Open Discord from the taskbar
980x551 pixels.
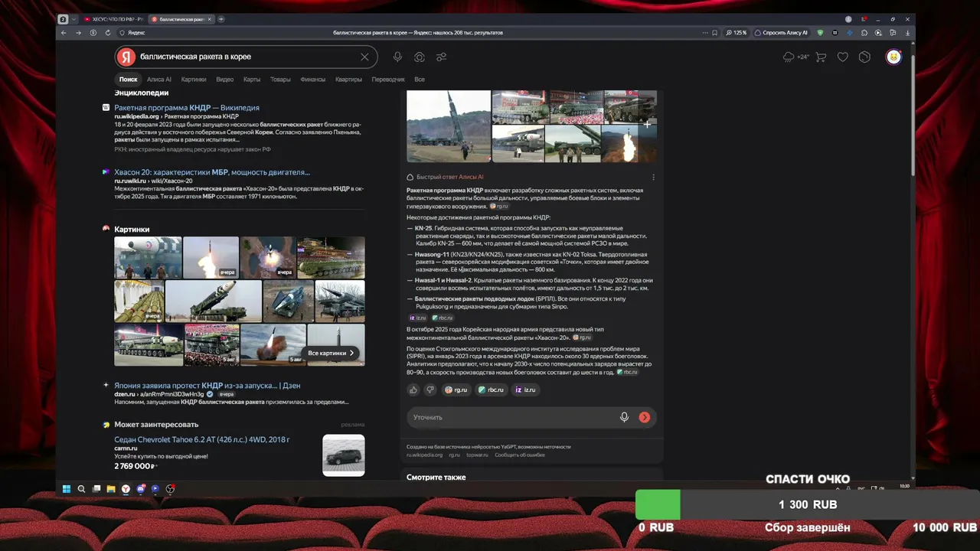point(141,489)
